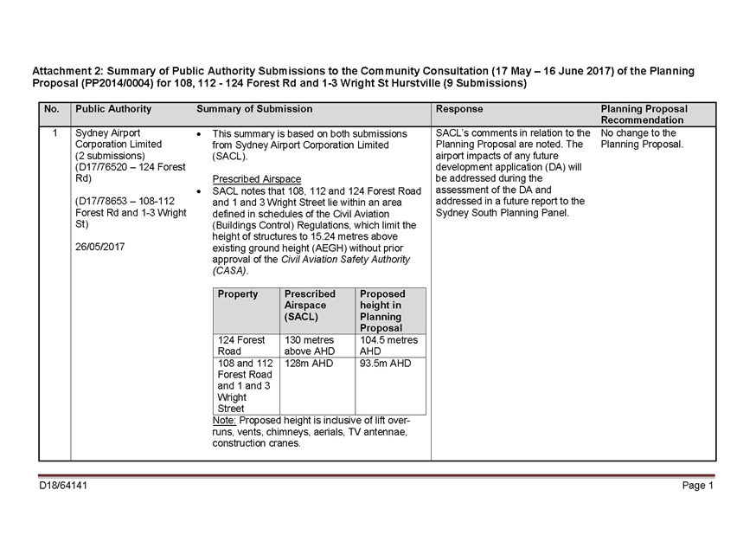The width and height of the screenshot is (756, 535).
Task: Click the Attachment 2 document title
Action: (x=363, y=77)
